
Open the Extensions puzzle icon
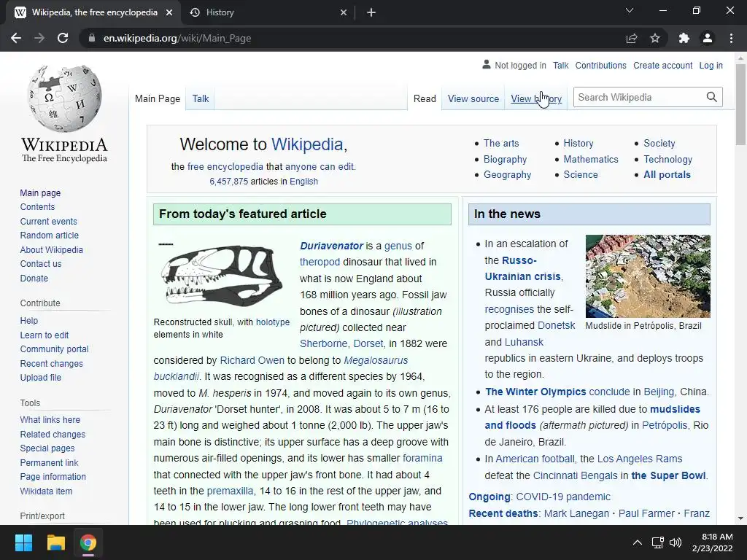coord(684,38)
